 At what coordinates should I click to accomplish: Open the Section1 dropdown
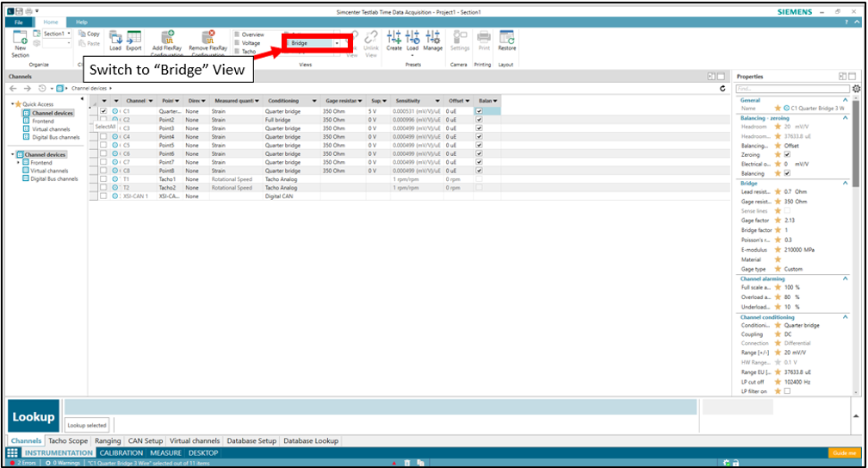pyautogui.click(x=69, y=34)
